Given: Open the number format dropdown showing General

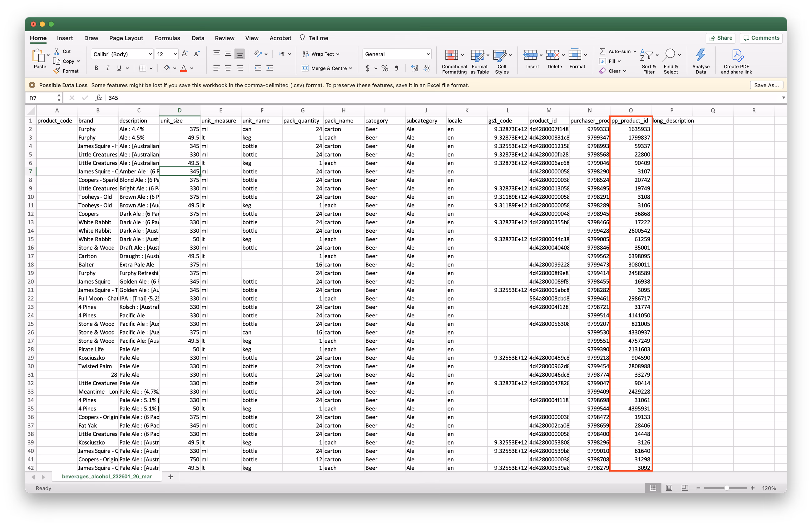Looking at the screenshot, I should (397, 54).
